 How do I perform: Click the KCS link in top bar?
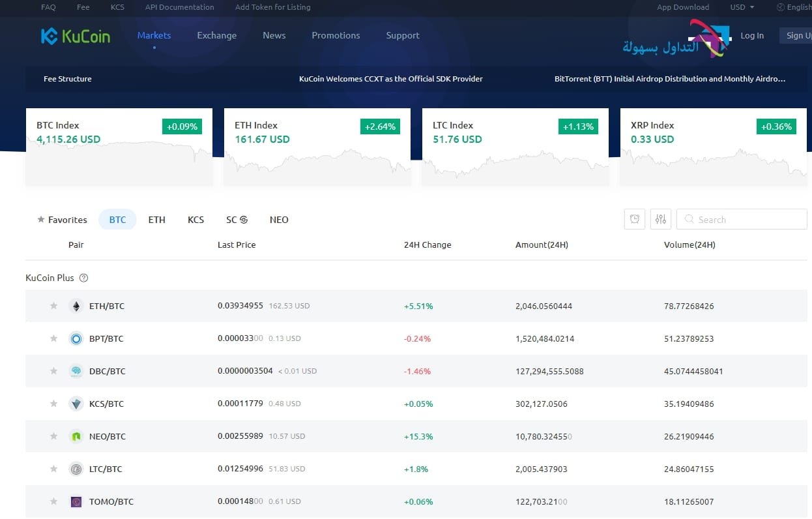(117, 7)
